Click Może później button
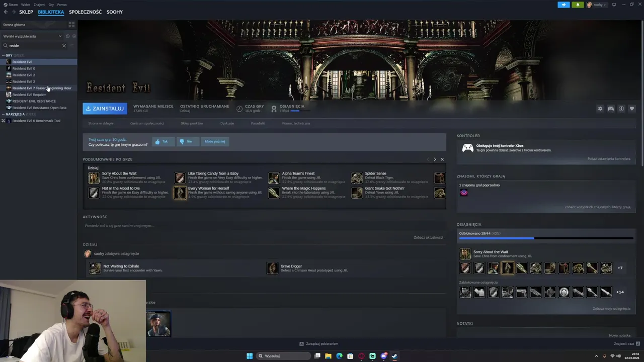The width and height of the screenshot is (644, 362). tap(215, 141)
